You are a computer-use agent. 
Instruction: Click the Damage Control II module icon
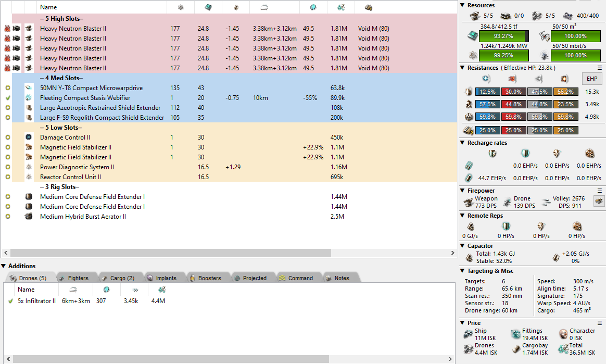[29, 137]
